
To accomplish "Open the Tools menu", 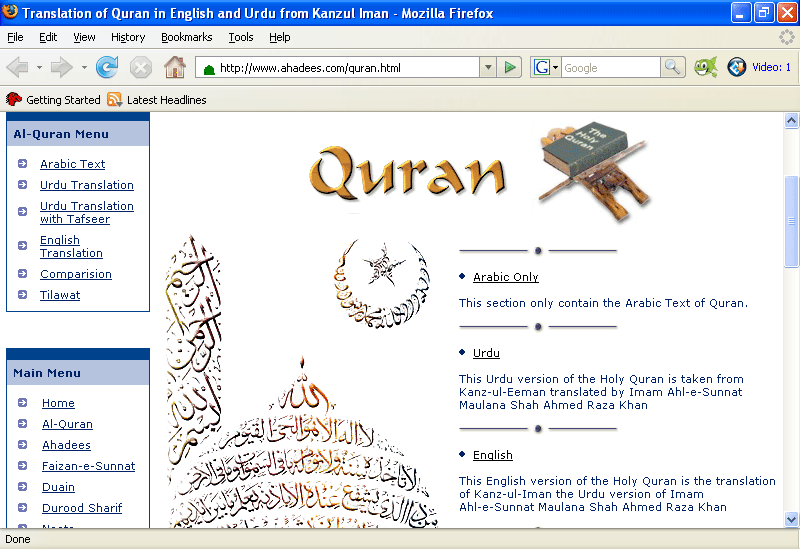I will coord(241,37).
